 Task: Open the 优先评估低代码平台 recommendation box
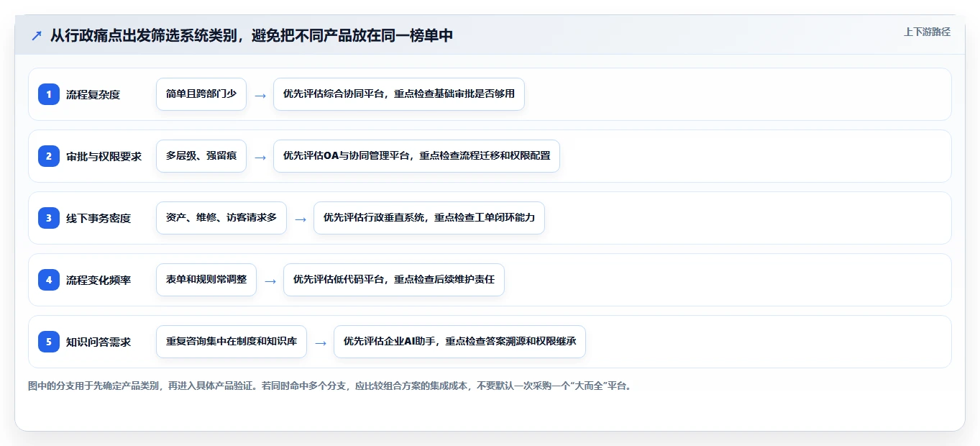pyautogui.click(x=394, y=280)
